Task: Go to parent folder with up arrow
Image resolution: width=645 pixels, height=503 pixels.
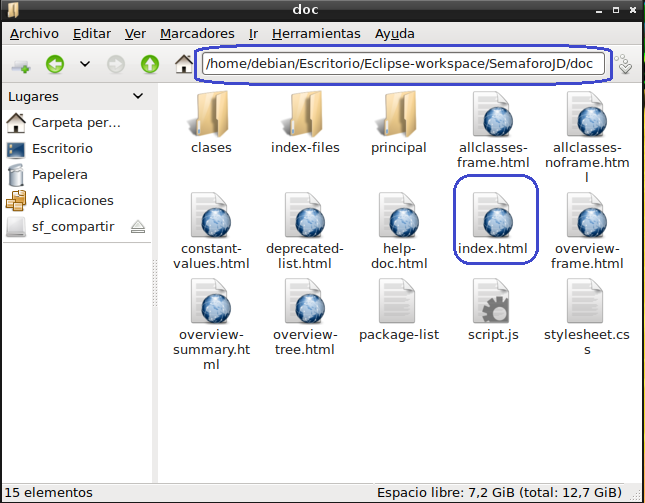Action: 150,64
